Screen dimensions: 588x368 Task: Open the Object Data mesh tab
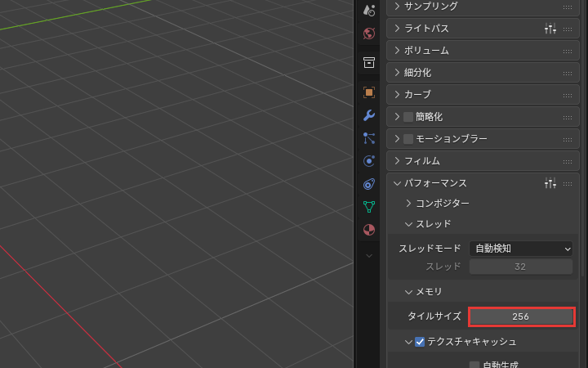click(x=369, y=207)
